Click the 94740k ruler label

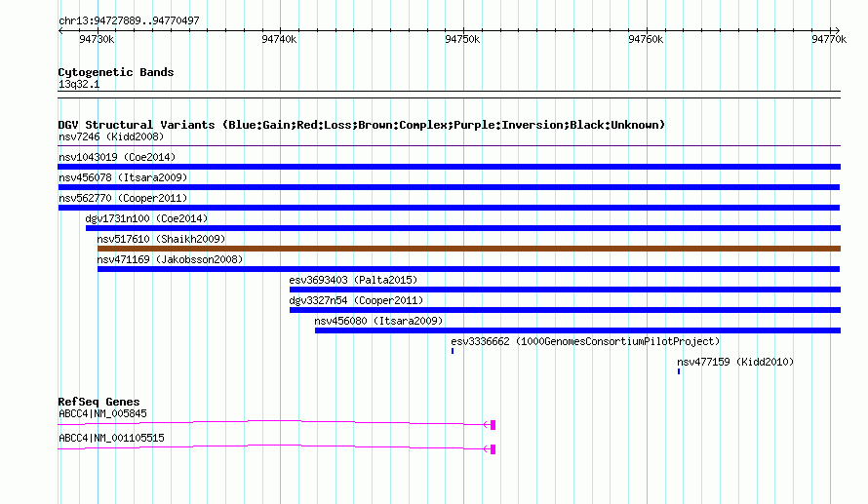click(279, 39)
